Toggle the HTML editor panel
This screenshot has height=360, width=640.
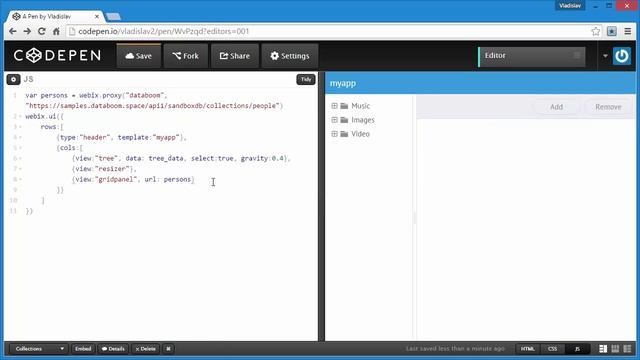pos(527,349)
